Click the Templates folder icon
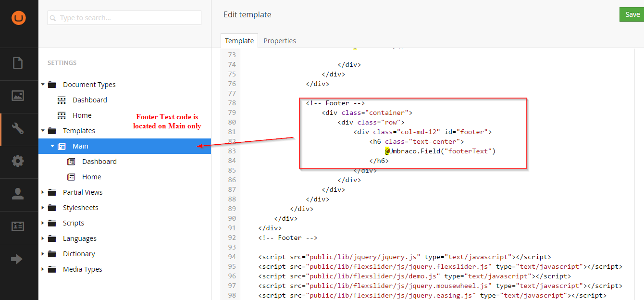The image size is (644, 300). [52, 131]
